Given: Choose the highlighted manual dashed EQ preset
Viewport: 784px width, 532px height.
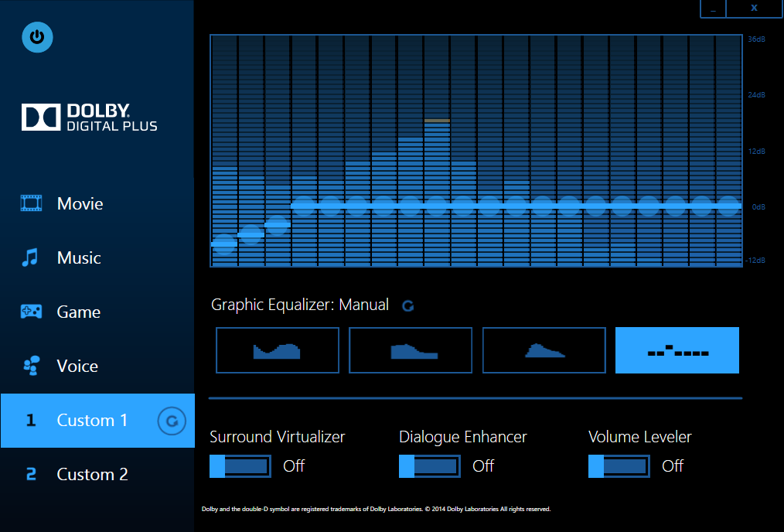Looking at the screenshot, I should [x=677, y=350].
